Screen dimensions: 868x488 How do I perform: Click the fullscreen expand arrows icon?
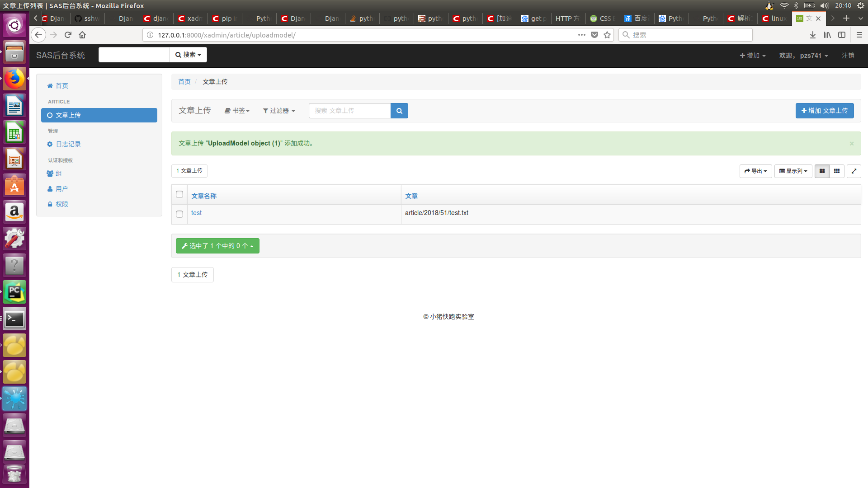coord(854,171)
